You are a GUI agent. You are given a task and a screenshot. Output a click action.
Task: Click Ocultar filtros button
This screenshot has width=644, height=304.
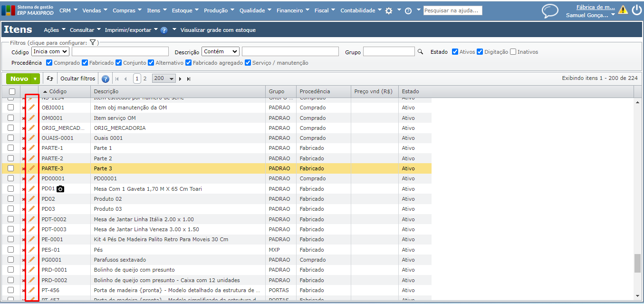[77, 78]
